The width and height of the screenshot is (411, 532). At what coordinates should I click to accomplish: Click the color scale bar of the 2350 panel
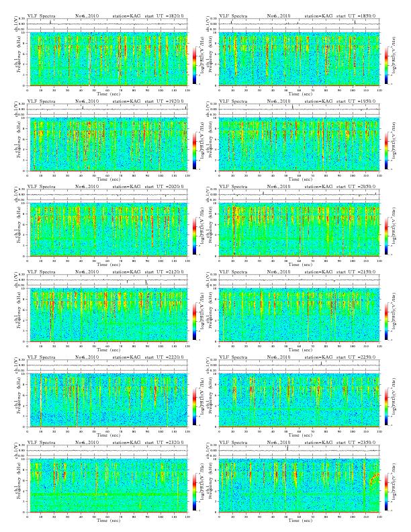387,492
